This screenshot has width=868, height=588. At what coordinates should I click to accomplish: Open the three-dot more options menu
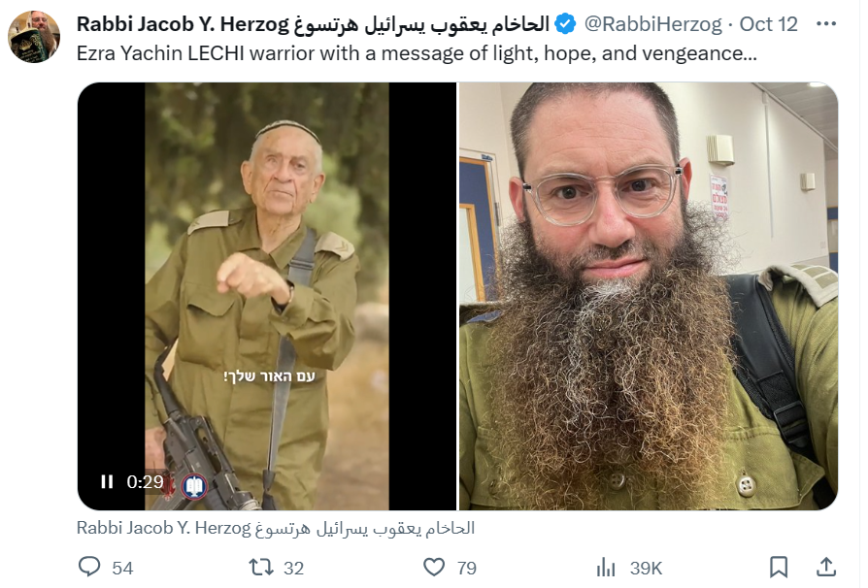pyautogui.click(x=826, y=24)
